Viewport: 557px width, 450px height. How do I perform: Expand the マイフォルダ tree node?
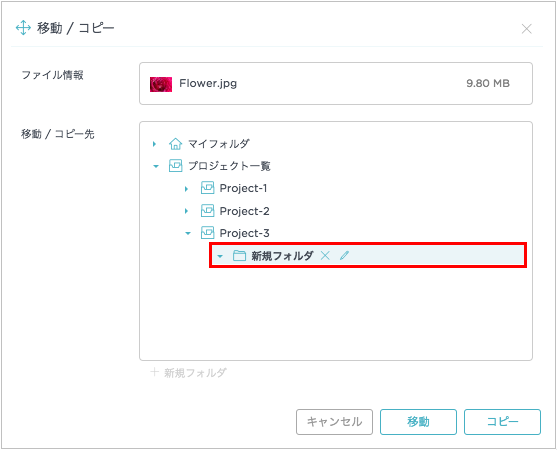(x=154, y=144)
